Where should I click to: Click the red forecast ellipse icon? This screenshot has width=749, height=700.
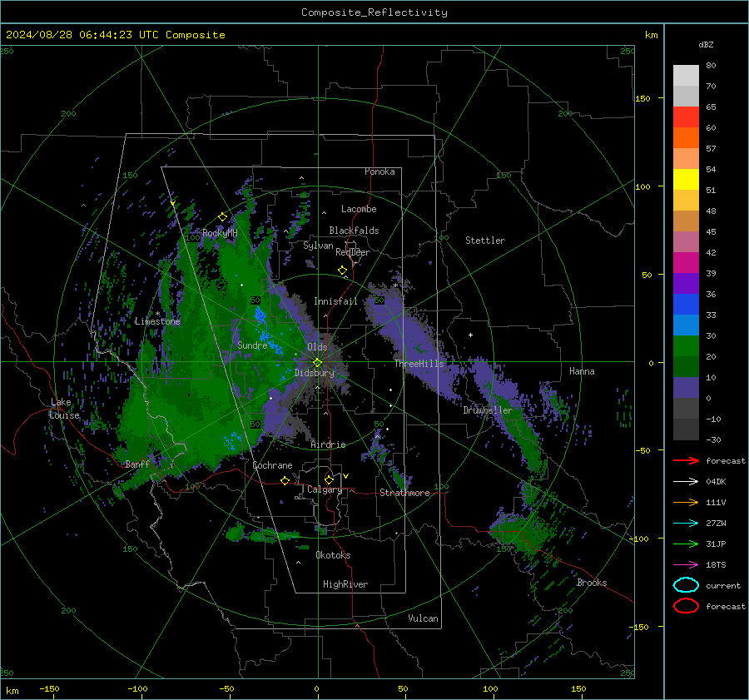[686, 606]
